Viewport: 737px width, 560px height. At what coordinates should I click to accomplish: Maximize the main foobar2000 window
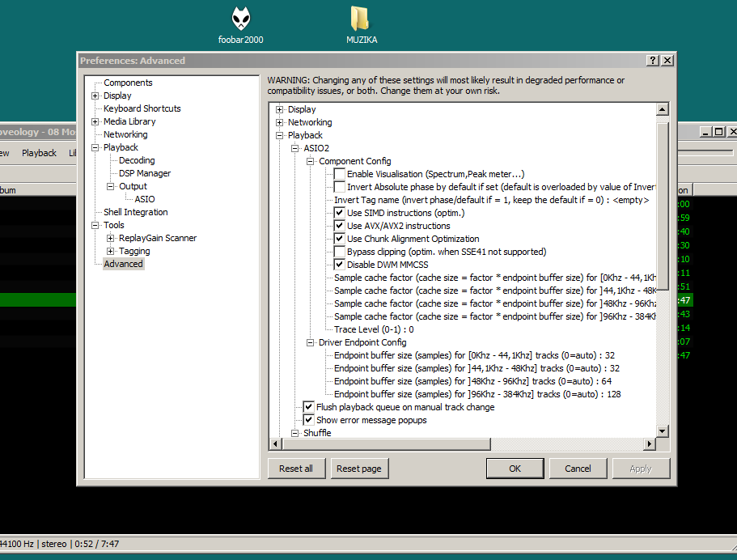coord(718,132)
